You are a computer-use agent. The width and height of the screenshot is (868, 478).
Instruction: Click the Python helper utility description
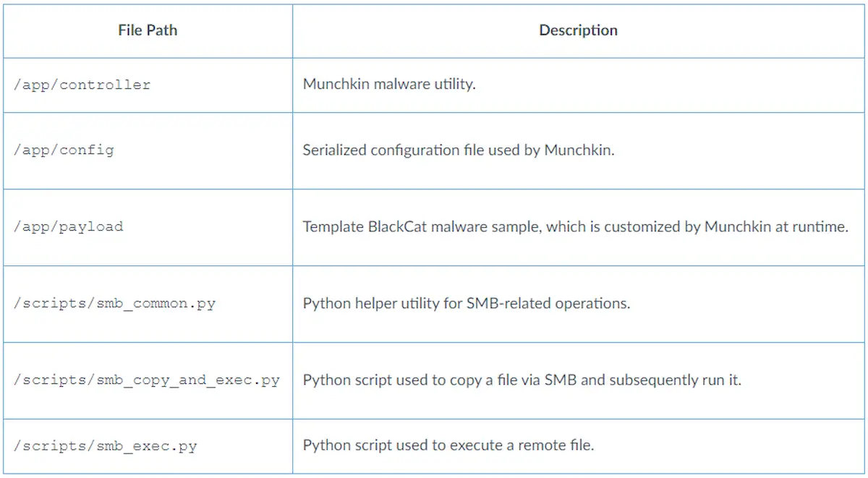pos(467,303)
